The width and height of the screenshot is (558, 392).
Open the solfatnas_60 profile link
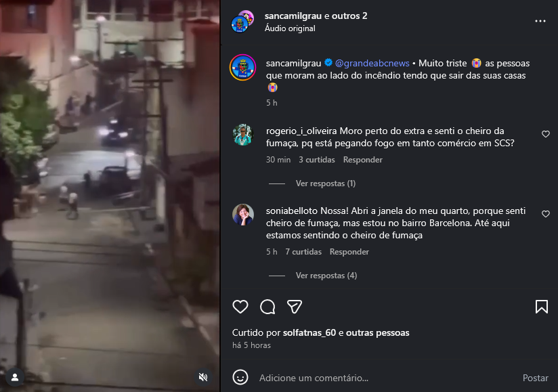[x=309, y=333]
